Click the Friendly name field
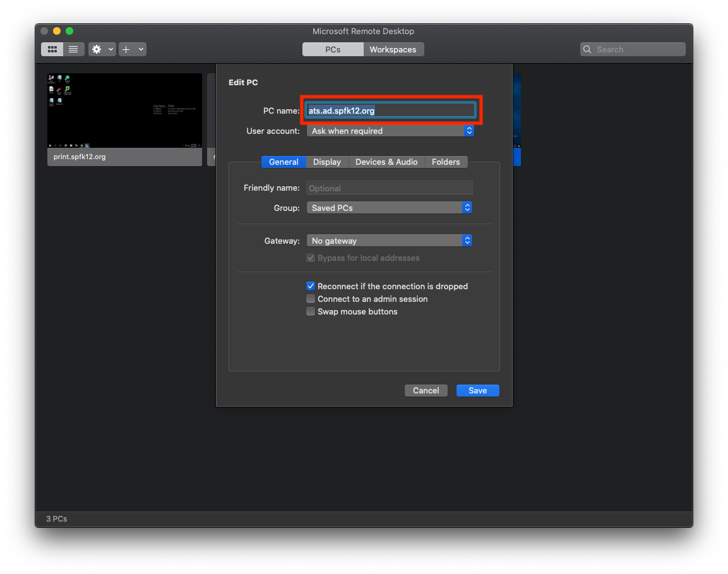728x574 pixels. pyautogui.click(x=389, y=188)
